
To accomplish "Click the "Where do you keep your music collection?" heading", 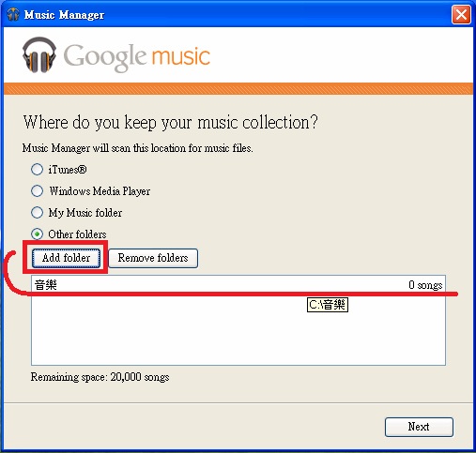I will point(171,122).
